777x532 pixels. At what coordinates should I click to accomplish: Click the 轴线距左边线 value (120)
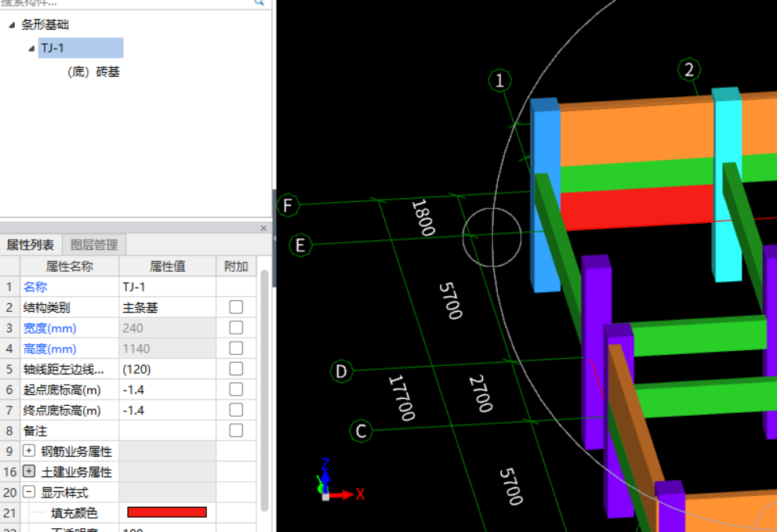[168, 370]
